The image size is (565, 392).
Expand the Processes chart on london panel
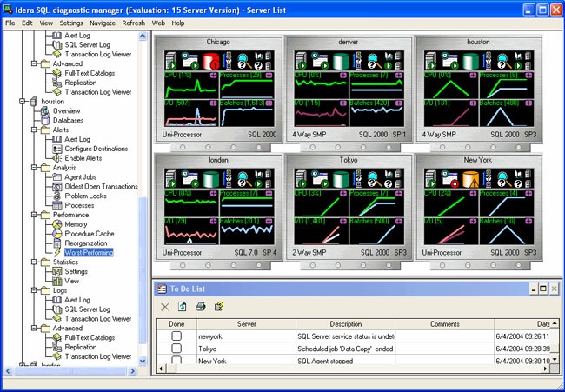coord(269,194)
